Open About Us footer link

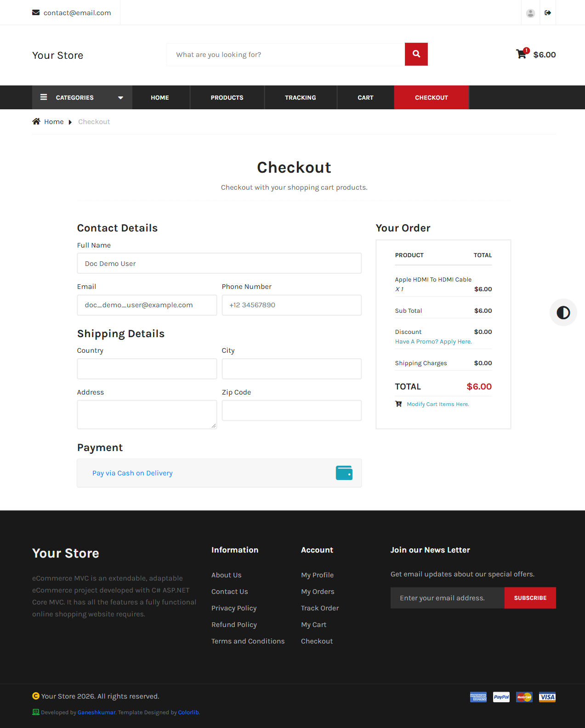(x=226, y=575)
